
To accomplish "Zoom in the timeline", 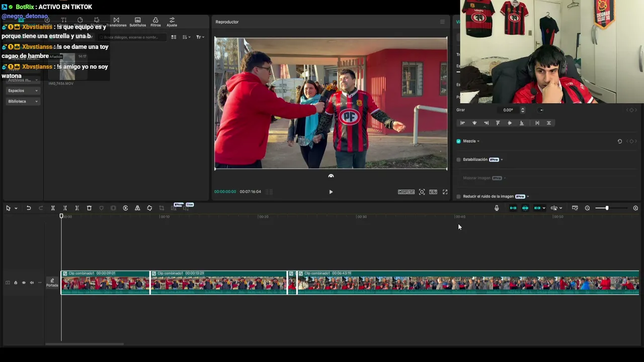I will [635, 208].
